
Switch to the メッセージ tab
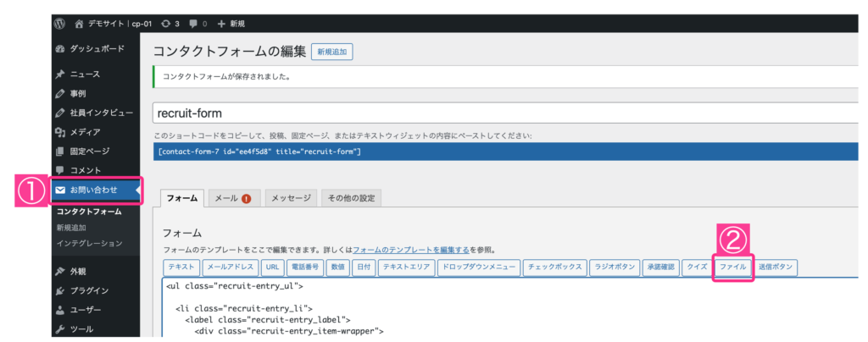pos(291,198)
